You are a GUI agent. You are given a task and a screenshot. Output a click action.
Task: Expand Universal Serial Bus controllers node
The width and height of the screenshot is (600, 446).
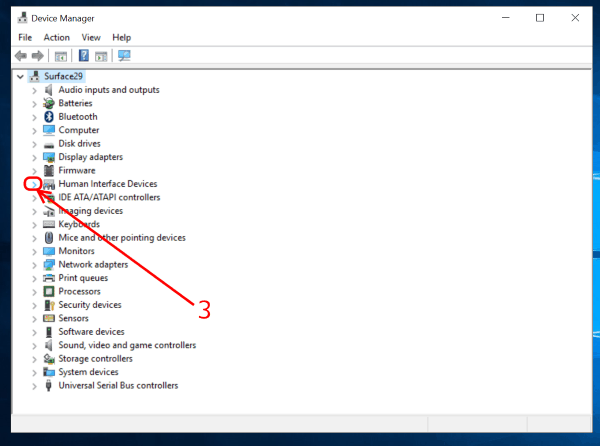(x=34, y=385)
